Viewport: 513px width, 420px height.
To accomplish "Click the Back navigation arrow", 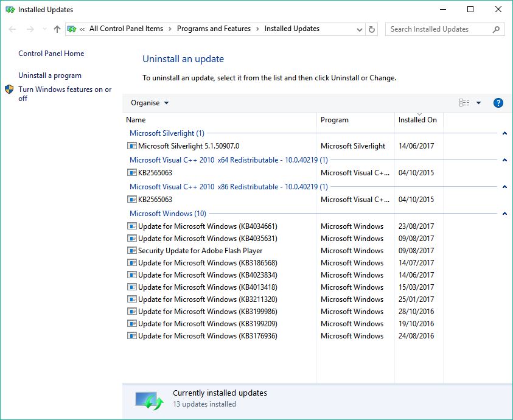I will [x=12, y=29].
